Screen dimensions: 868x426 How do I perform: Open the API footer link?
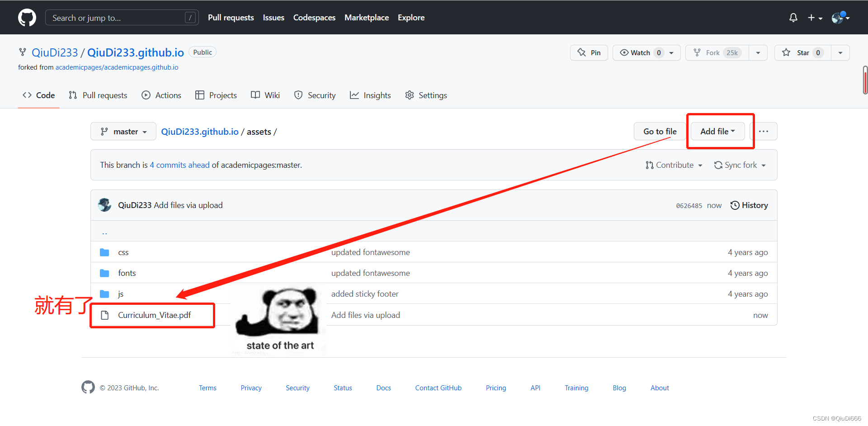(x=535, y=388)
